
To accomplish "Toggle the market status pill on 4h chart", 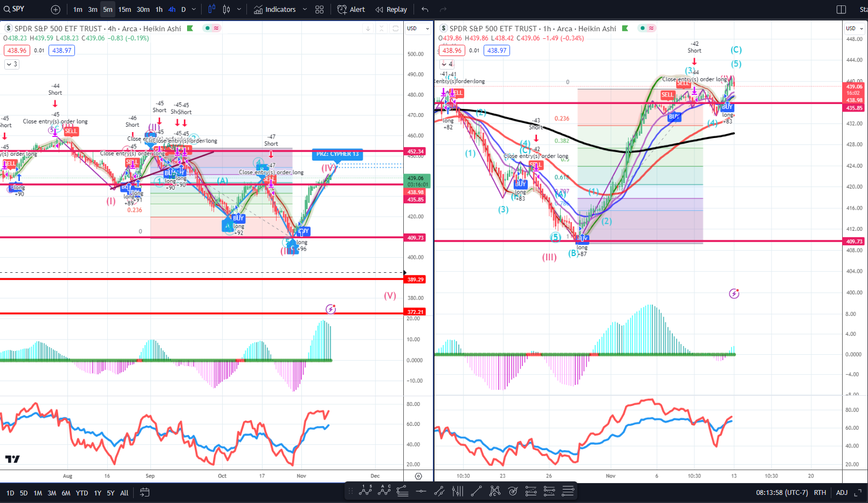I will tap(212, 28).
